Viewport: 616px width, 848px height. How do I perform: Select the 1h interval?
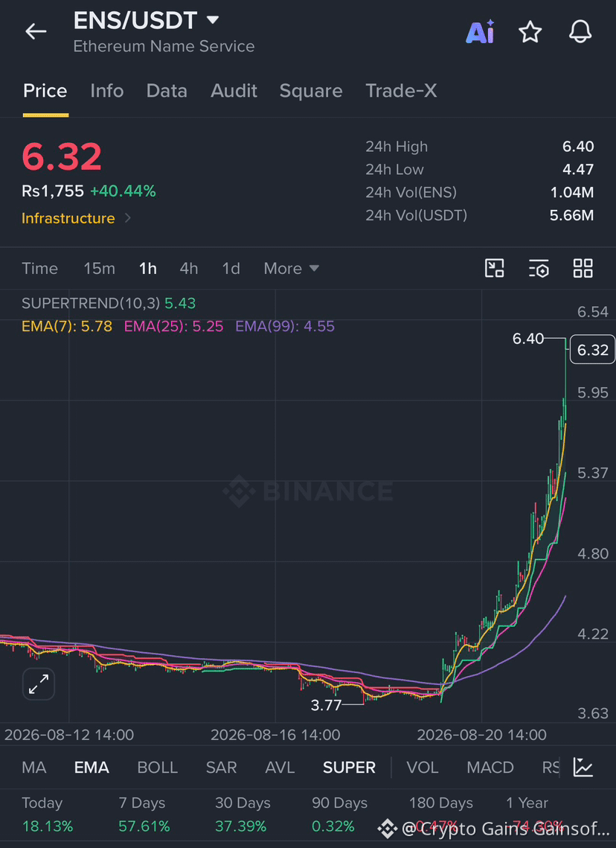point(147,268)
